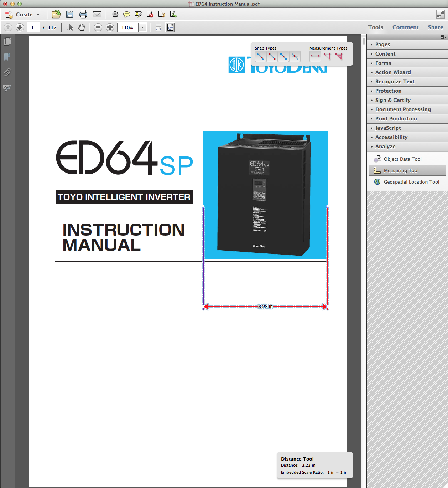Open the Create dropdown arrow
This screenshot has width=448, height=488.
coord(38,15)
